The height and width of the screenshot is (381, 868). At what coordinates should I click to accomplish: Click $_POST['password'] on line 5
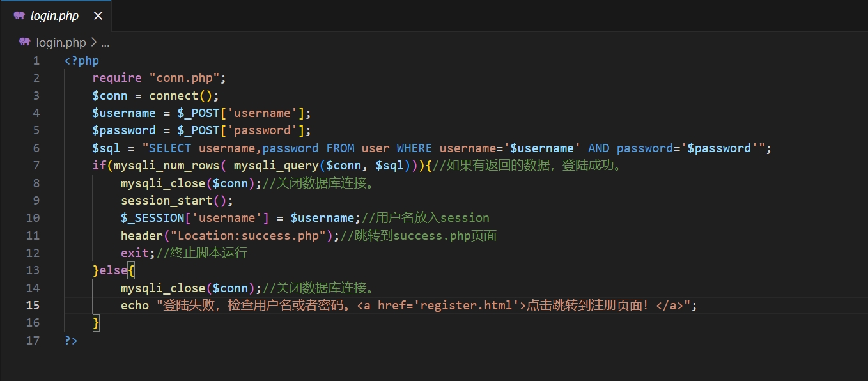[241, 130]
